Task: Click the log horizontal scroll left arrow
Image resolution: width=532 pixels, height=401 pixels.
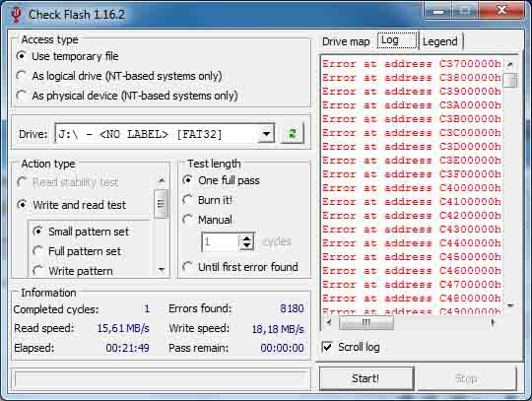Action: (329, 322)
